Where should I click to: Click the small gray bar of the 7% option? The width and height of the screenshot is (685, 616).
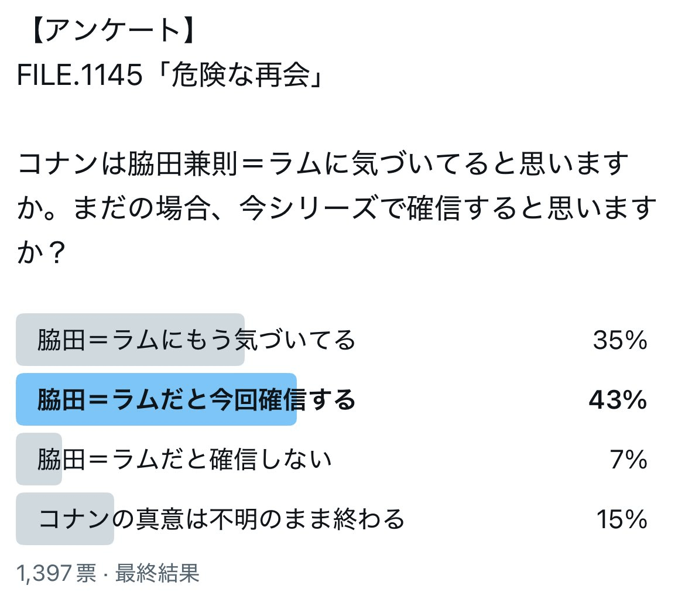coord(39,459)
